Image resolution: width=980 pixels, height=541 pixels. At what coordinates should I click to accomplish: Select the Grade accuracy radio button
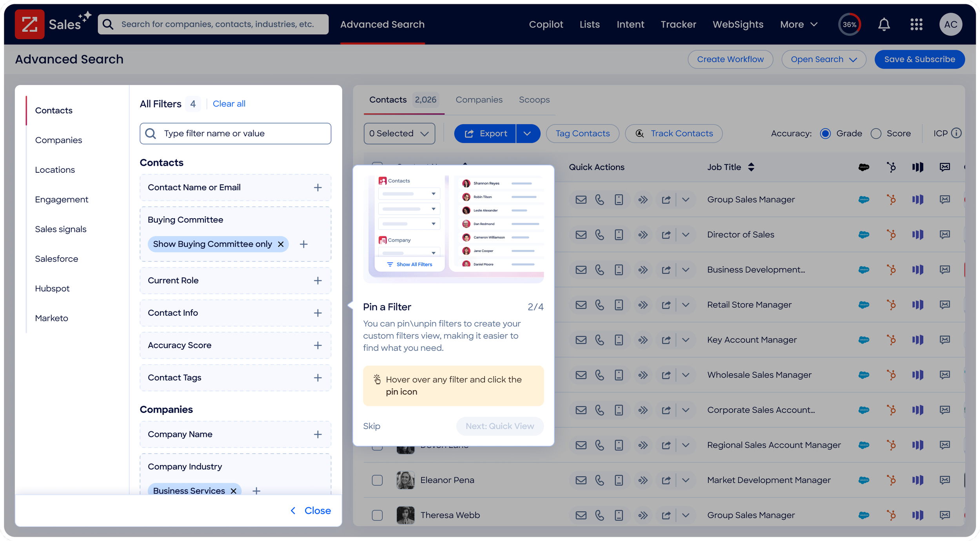point(825,134)
